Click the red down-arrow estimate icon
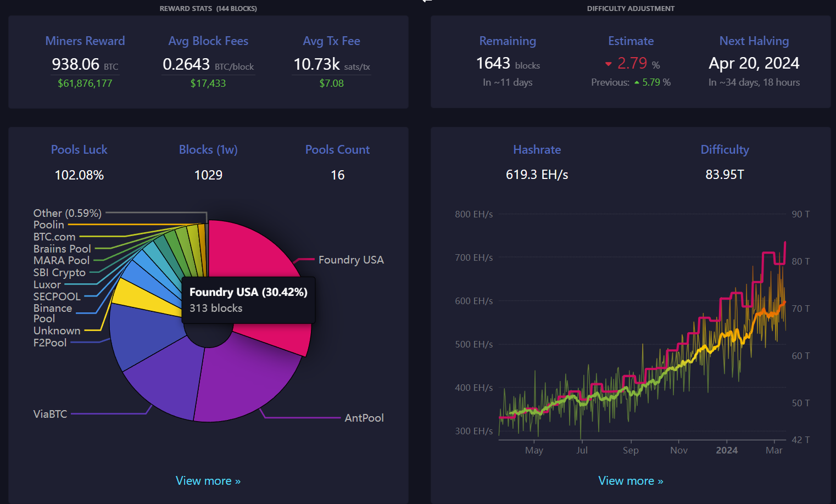This screenshot has width=836, height=504. 609,64
